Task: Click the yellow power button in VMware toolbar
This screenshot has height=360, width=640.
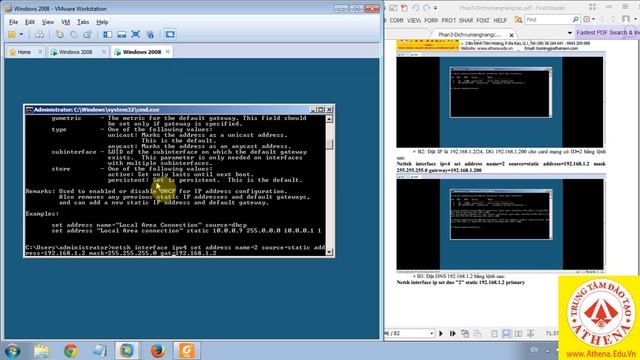Action: pos(12,35)
